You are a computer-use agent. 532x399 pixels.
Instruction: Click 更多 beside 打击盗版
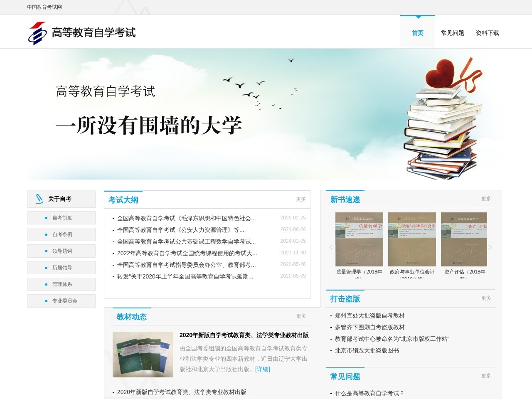click(485, 298)
